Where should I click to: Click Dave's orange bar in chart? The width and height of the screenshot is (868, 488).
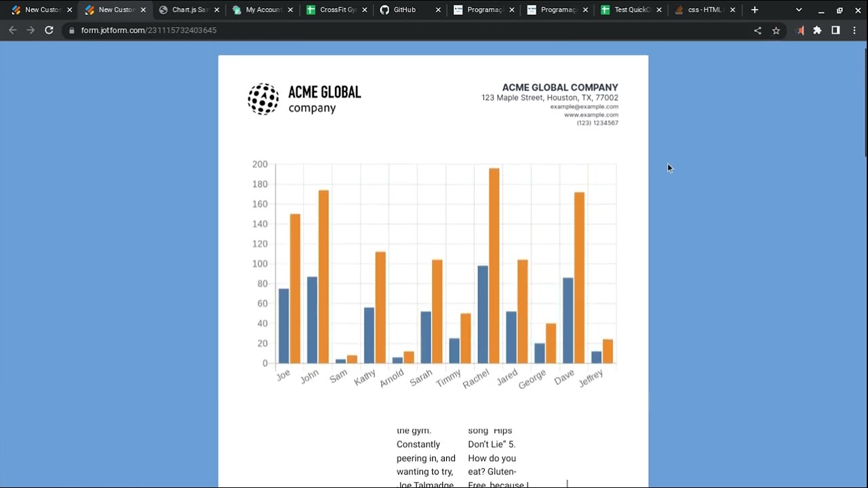click(x=579, y=278)
